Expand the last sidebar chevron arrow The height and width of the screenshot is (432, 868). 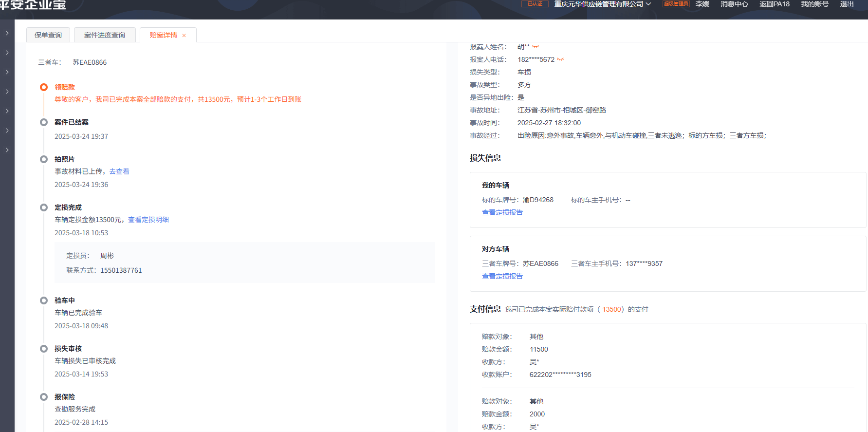click(7, 150)
